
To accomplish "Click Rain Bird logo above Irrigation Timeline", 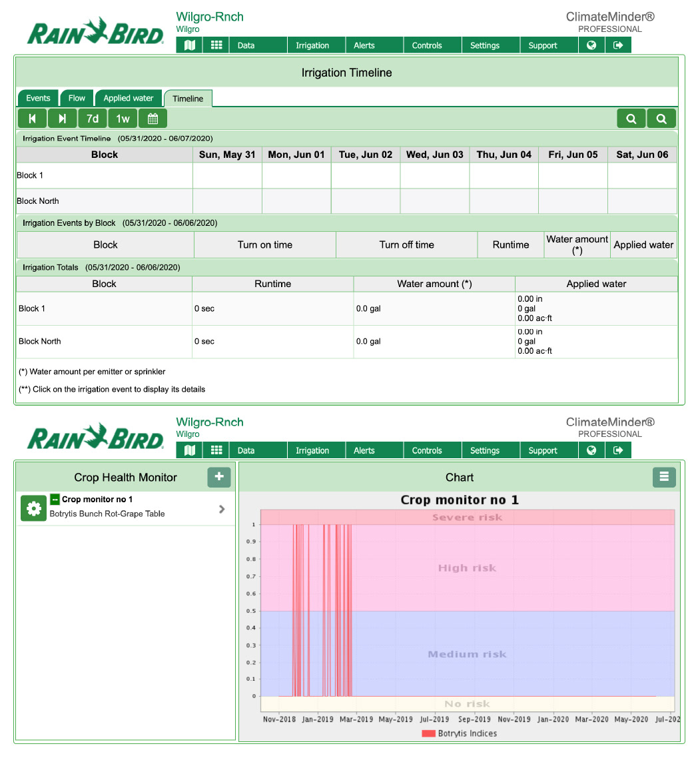I will (x=95, y=31).
